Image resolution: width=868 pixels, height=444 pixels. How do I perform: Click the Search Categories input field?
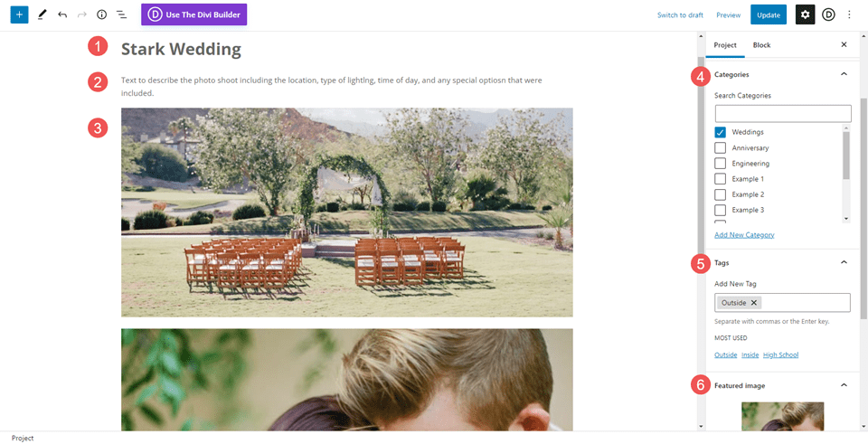point(783,114)
